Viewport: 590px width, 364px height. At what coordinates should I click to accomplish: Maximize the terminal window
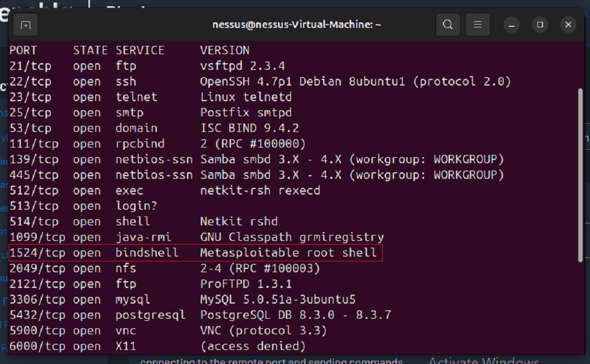540,25
